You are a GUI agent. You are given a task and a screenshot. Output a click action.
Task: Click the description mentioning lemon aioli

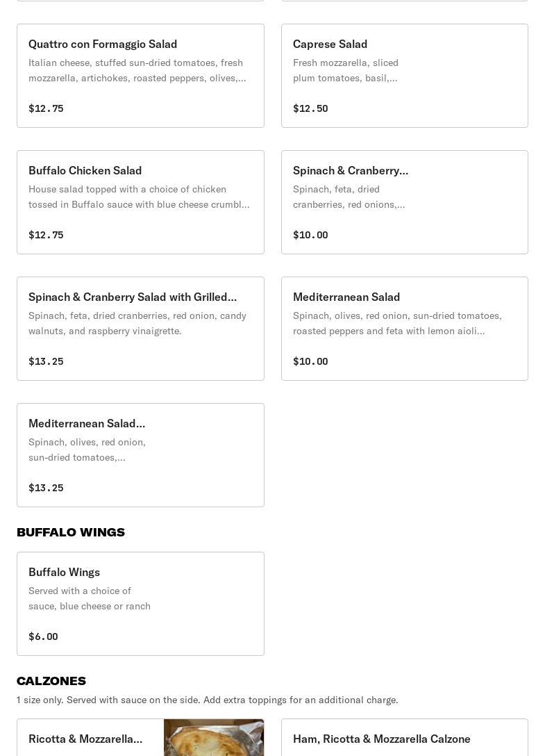click(x=397, y=323)
